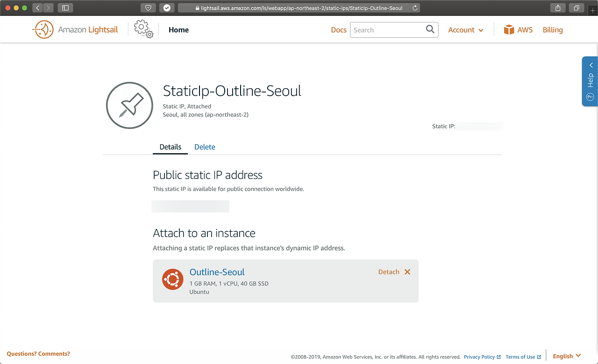598x364 pixels.
Task: Open the Billing link
Action: 553,30
